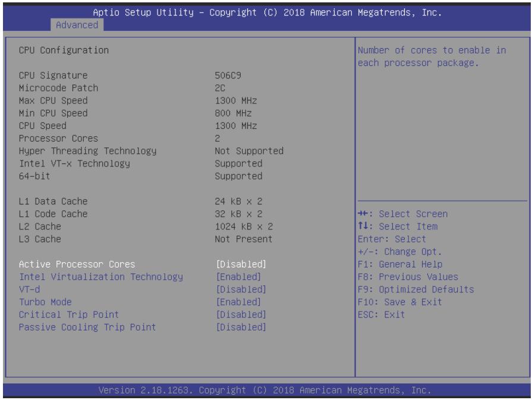Click the F1: General Help hint
Image resolution: width=532 pixels, height=400 pixels.
400,264
